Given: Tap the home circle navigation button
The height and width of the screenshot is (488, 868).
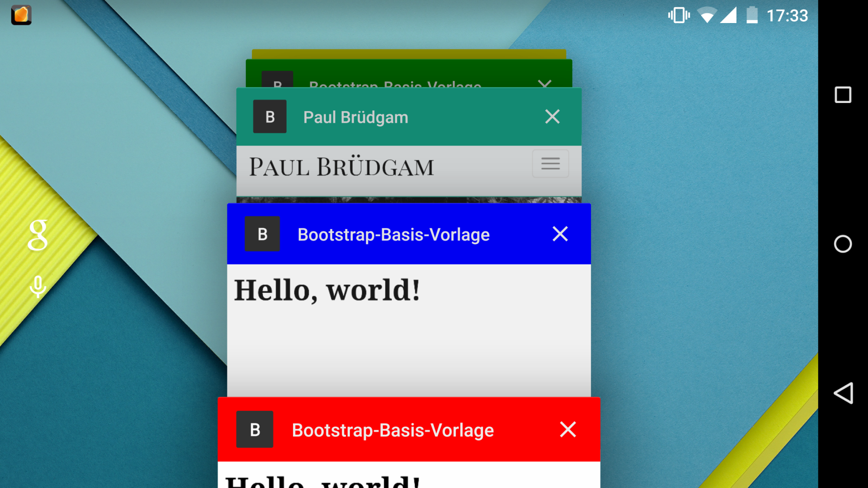Looking at the screenshot, I should (843, 244).
